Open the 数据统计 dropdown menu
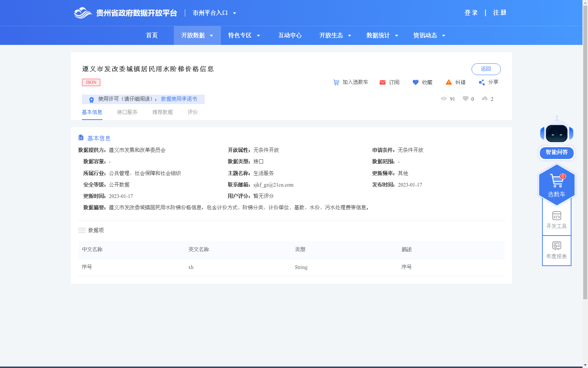588x368 pixels. tap(381, 35)
